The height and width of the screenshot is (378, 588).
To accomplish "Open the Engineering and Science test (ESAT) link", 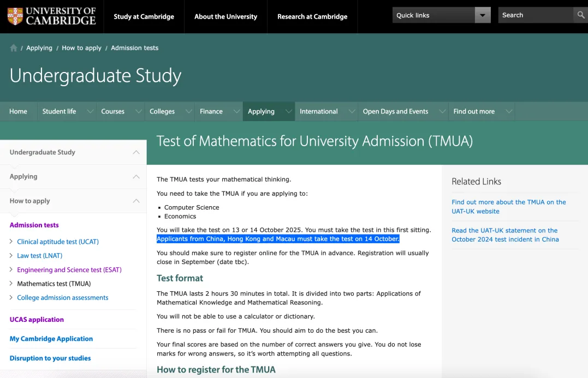I will (69, 270).
